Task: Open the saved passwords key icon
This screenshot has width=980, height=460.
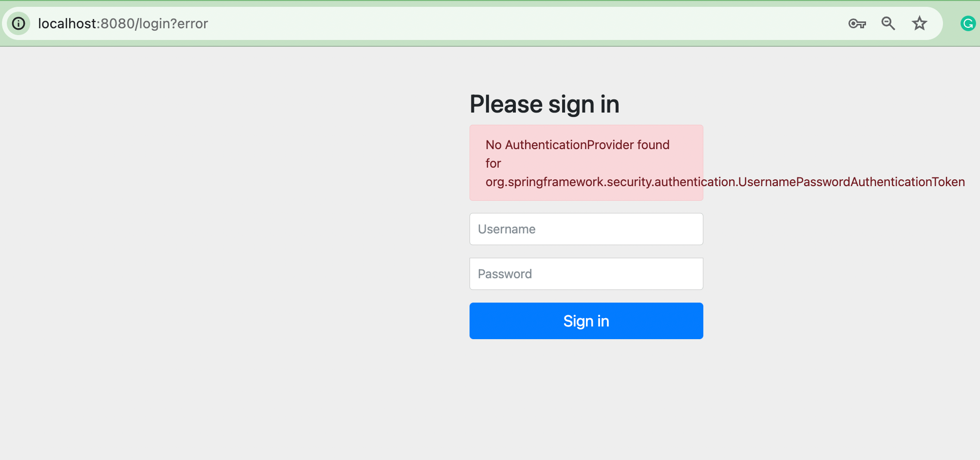Action: (857, 23)
